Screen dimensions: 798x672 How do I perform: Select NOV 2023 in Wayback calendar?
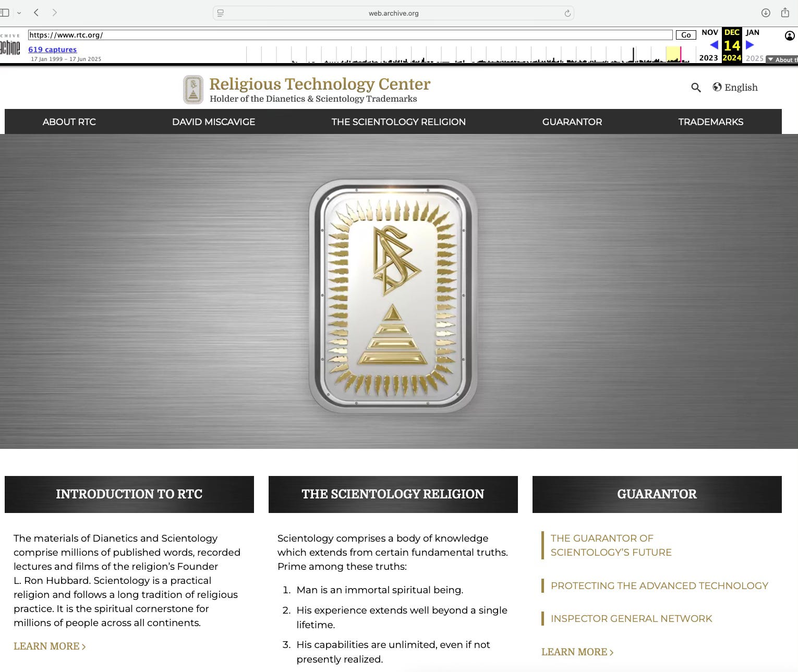(709, 45)
